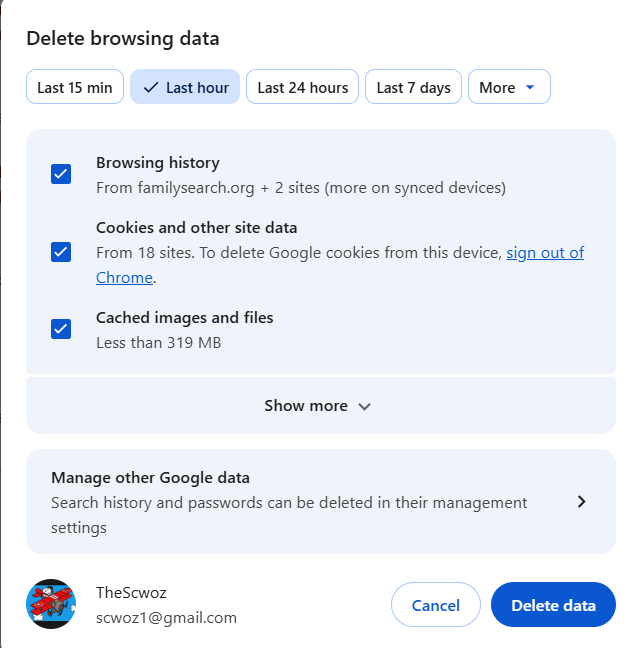Click the Cancel button

[x=436, y=605]
